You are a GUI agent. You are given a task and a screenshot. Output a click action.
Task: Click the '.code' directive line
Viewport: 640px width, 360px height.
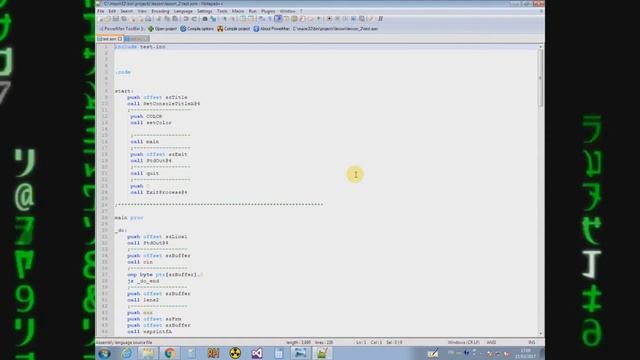pyautogui.click(x=123, y=72)
